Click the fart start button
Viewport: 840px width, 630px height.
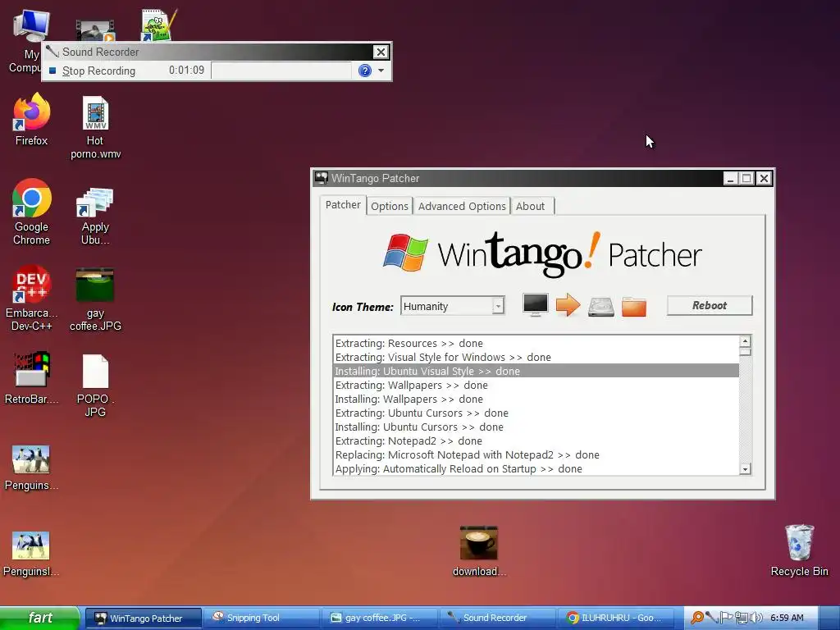coord(39,618)
